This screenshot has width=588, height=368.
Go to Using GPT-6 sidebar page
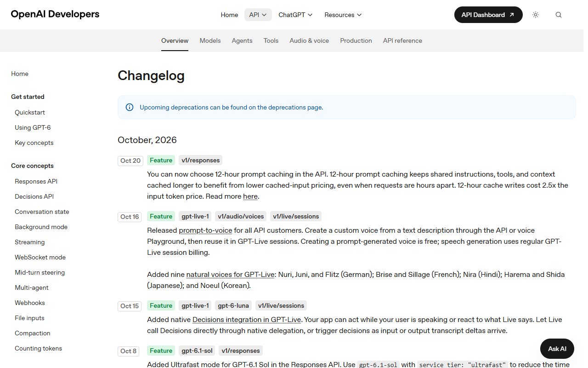33,127
